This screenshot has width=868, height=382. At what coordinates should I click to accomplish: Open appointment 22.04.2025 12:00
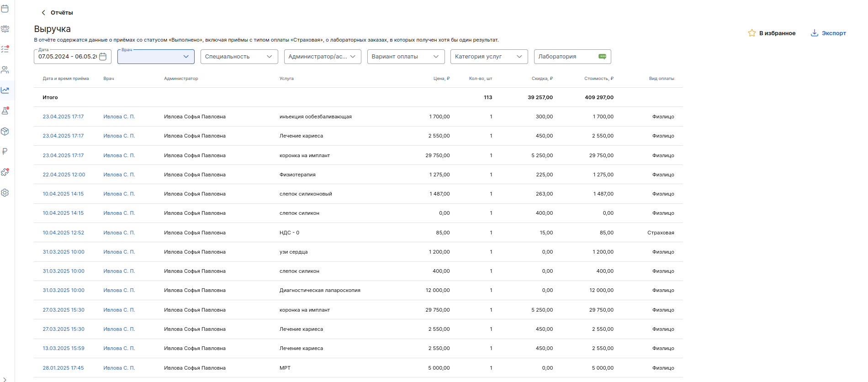(x=64, y=175)
